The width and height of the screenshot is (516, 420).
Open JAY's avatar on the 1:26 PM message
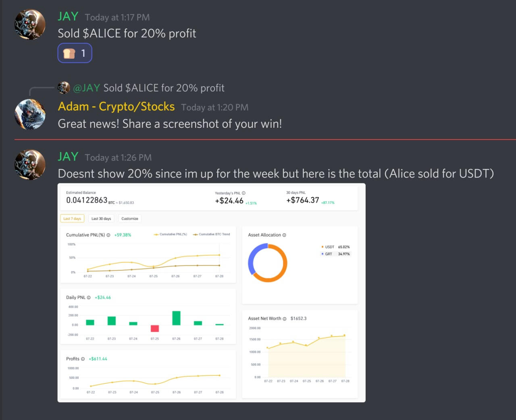tap(30, 164)
